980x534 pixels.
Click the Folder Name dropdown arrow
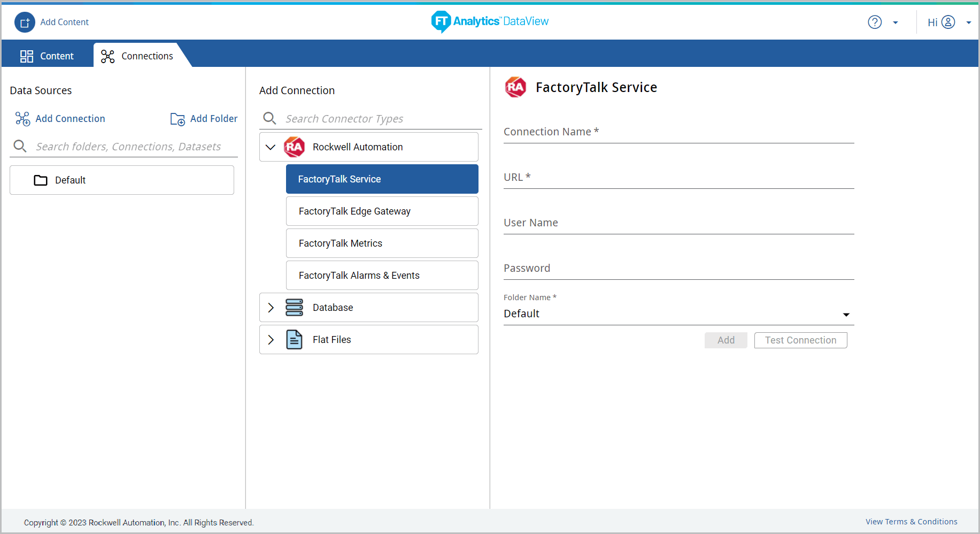(846, 315)
